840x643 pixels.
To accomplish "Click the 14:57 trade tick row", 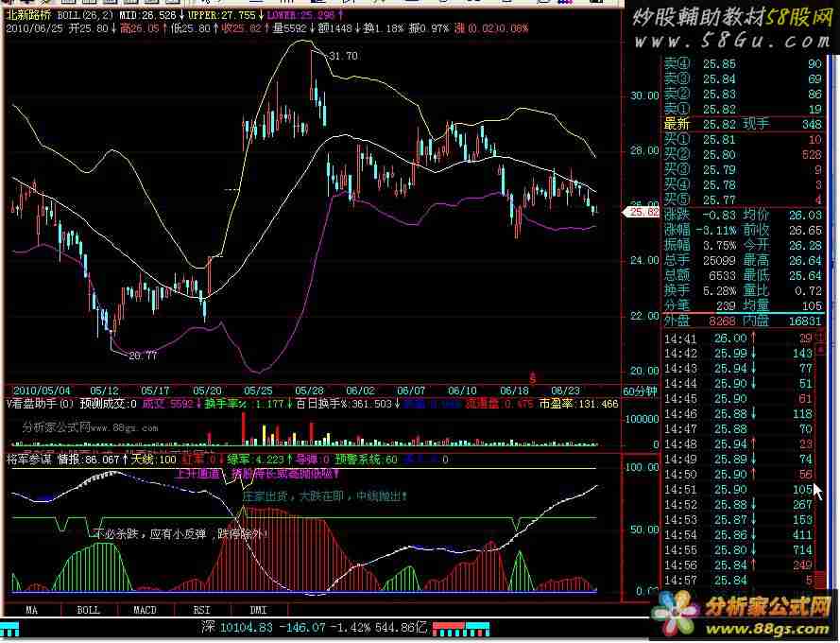I will pyautogui.click(x=739, y=581).
